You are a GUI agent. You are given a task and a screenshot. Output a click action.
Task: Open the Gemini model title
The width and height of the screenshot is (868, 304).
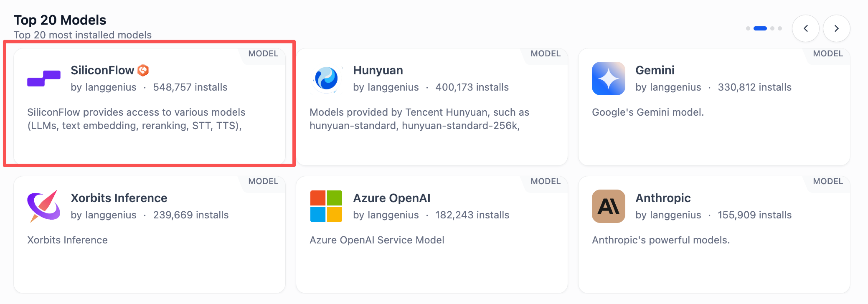click(655, 70)
